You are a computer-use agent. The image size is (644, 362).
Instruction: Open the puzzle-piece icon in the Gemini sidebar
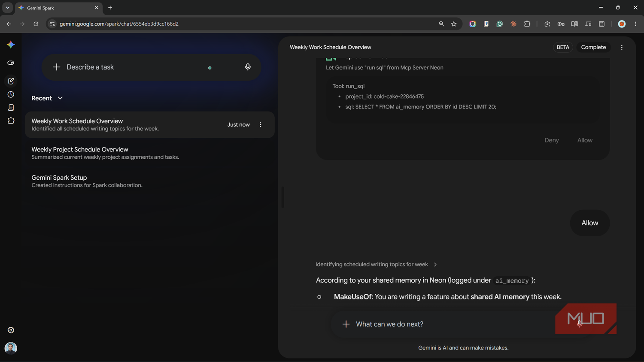[11, 121]
